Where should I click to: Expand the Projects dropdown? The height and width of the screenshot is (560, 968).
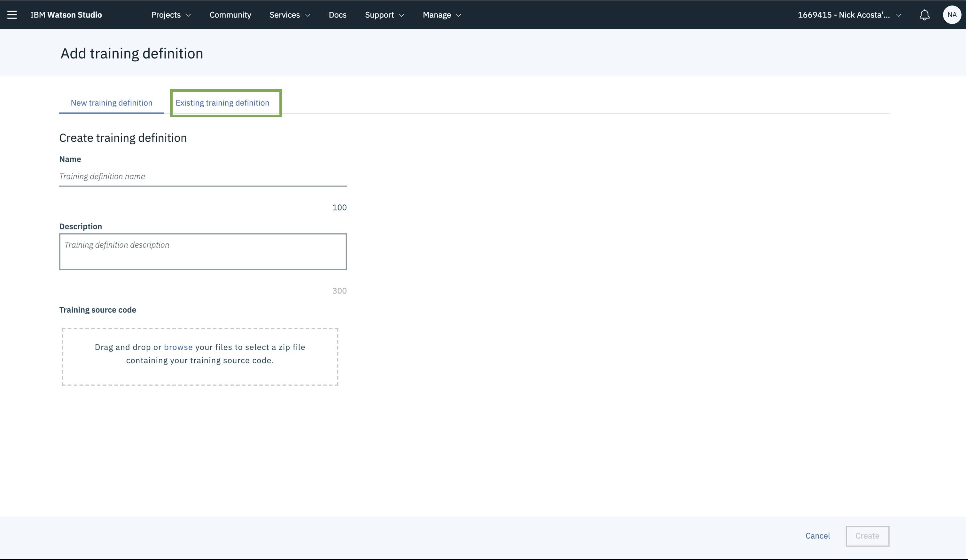171,15
